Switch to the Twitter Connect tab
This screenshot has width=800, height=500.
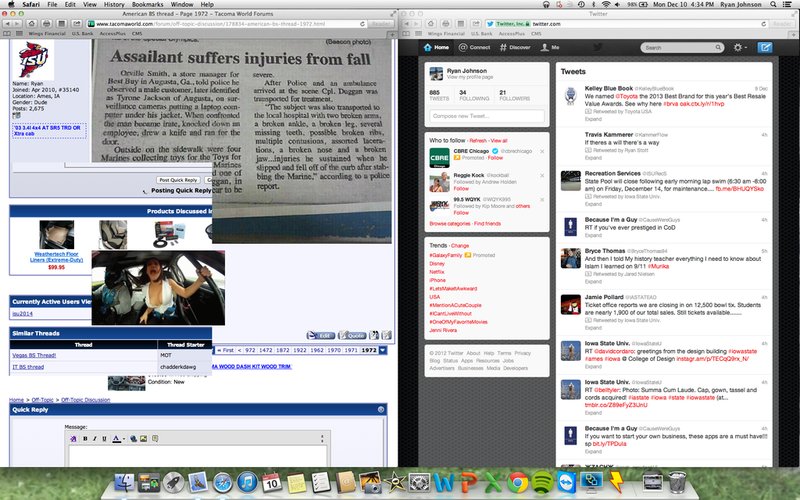coord(474,47)
